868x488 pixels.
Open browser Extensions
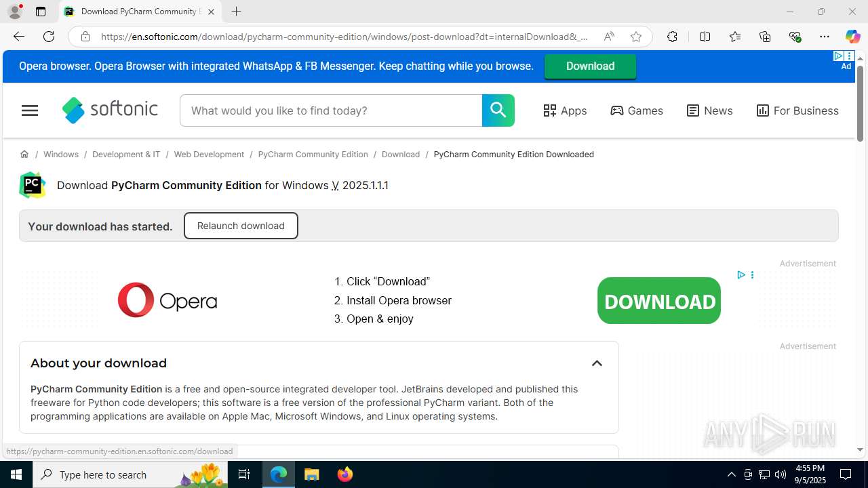pos(672,37)
